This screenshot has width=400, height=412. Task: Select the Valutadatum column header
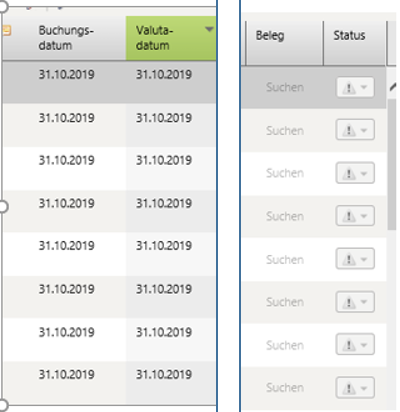click(x=171, y=38)
